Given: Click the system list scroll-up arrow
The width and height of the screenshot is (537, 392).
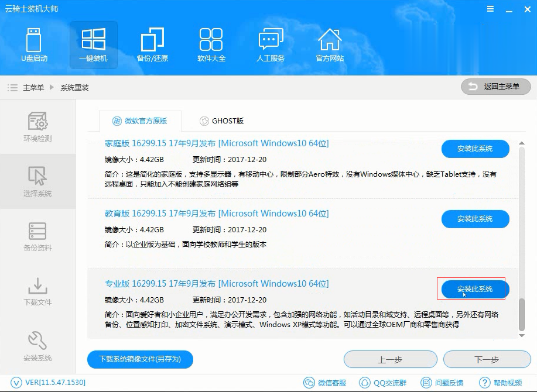Looking at the screenshot, I should coord(522,143).
